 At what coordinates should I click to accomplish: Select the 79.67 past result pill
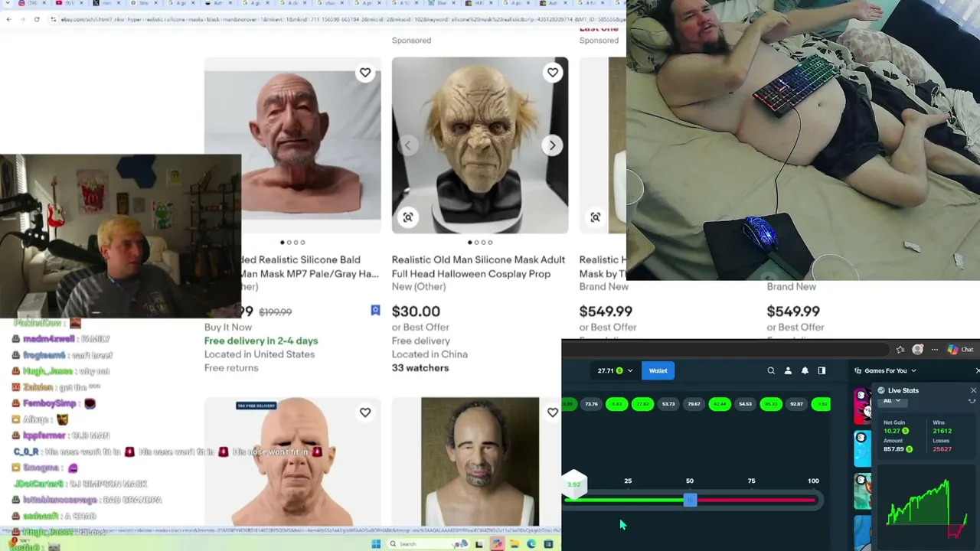(x=694, y=404)
